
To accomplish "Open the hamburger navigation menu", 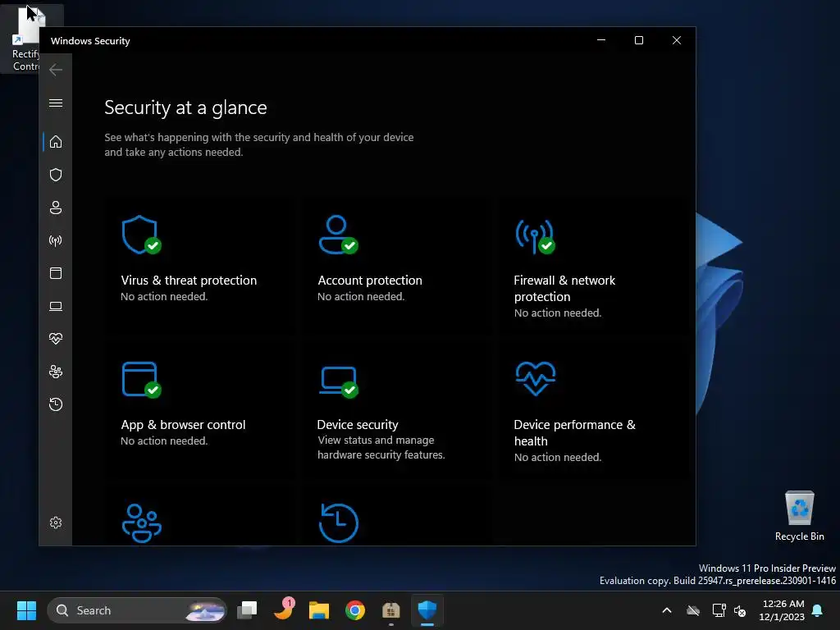I will (x=56, y=103).
